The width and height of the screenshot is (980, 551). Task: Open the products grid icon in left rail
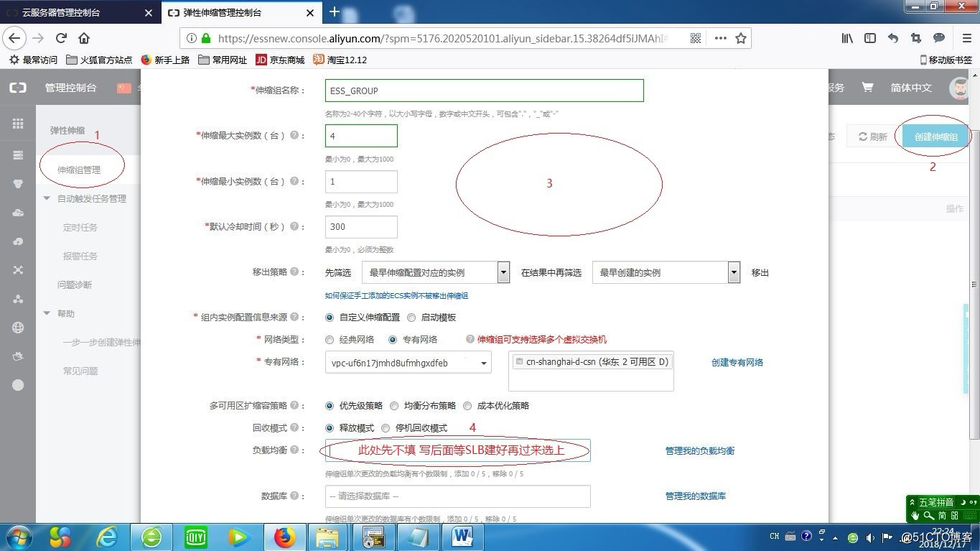pyautogui.click(x=18, y=124)
